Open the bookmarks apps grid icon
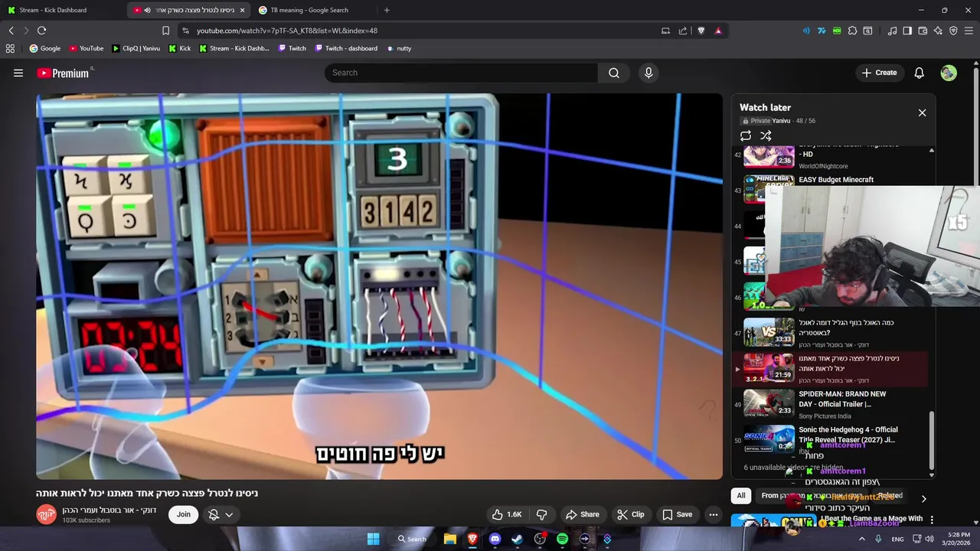This screenshot has width=980, height=551. pyautogui.click(x=10, y=48)
